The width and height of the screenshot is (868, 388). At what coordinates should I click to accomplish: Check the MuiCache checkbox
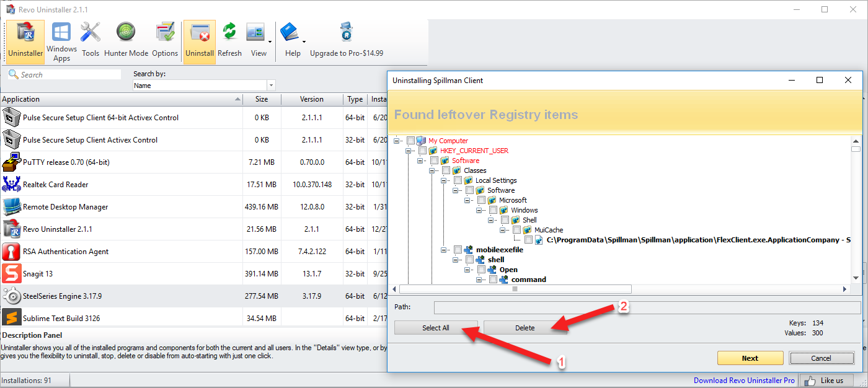point(516,230)
